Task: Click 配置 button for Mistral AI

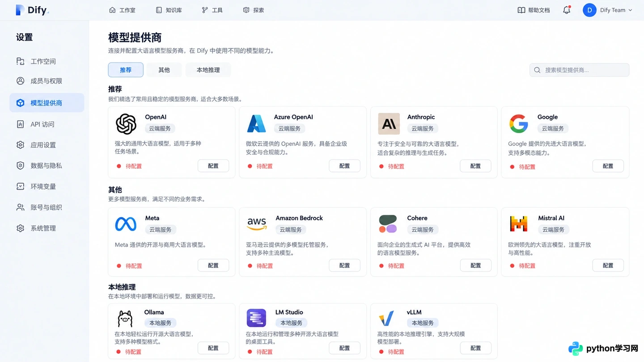Action: 608,265
